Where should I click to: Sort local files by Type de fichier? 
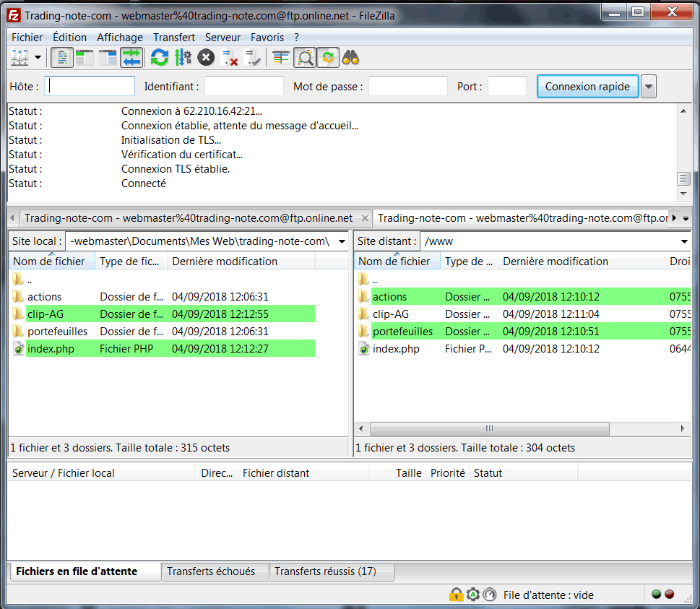pos(131,262)
